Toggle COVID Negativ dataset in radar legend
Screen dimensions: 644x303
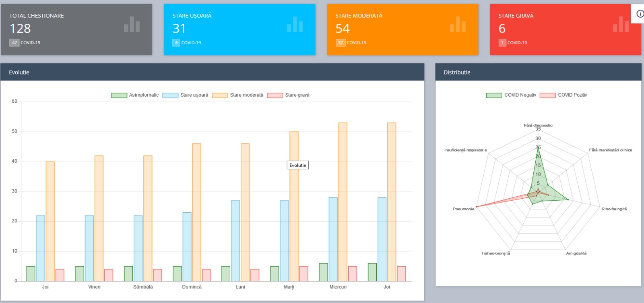511,95
